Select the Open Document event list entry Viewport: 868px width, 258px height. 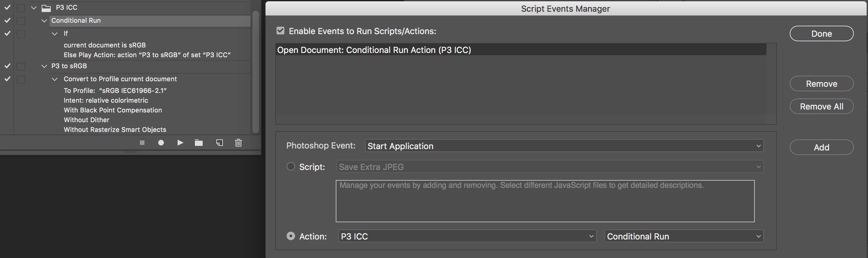[x=521, y=50]
